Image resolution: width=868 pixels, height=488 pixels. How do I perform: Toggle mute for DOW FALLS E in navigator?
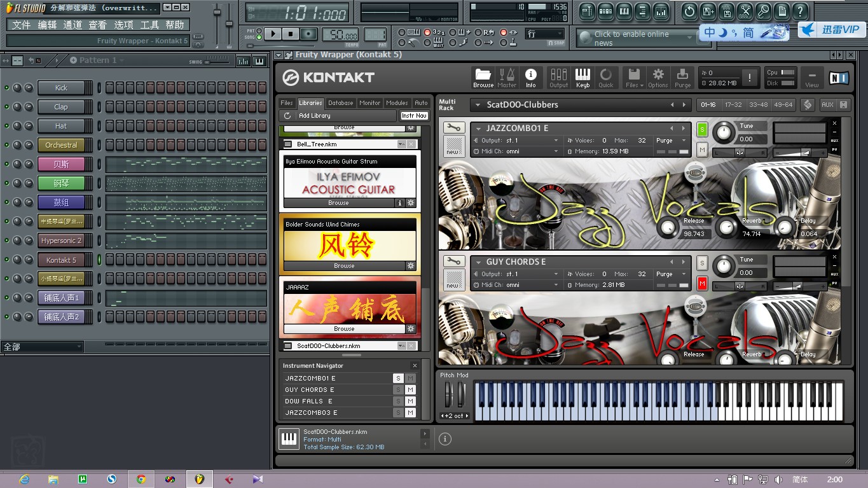[410, 401]
